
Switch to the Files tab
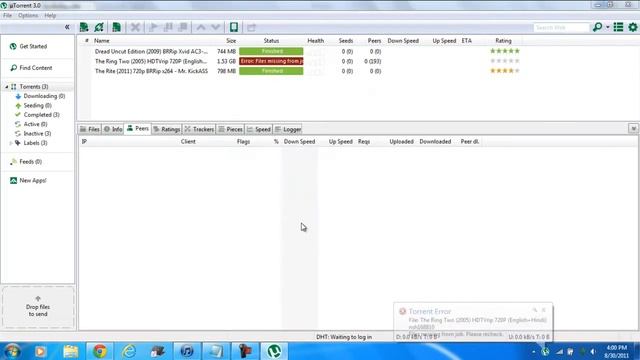pyautogui.click(x=90, y=129)
